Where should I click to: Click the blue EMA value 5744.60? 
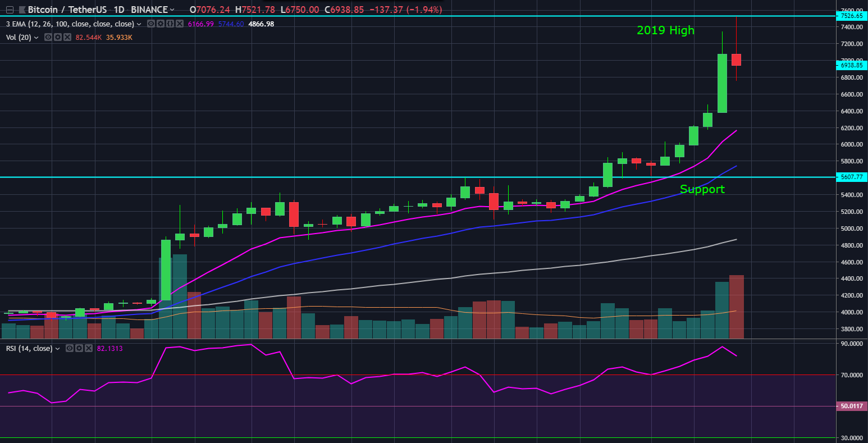tap(231, 24)
